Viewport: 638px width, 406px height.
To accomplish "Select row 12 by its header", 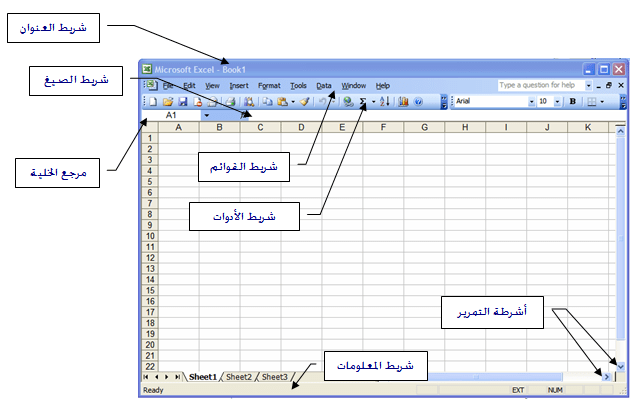I will coord(150,258).
